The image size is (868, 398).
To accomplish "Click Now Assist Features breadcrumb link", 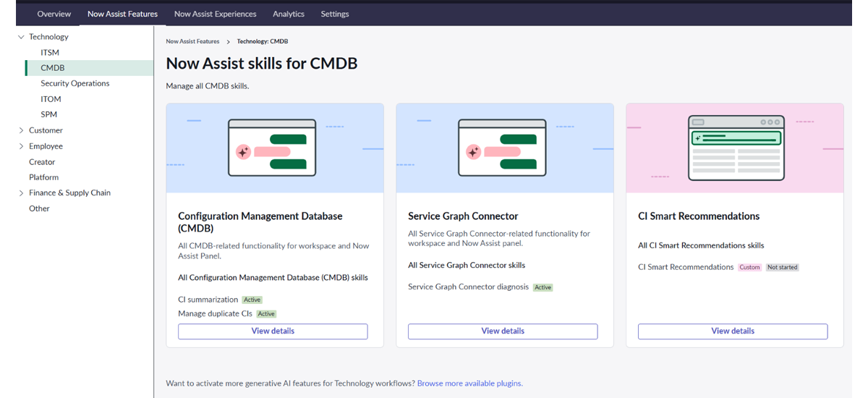I will coord(192,42).
